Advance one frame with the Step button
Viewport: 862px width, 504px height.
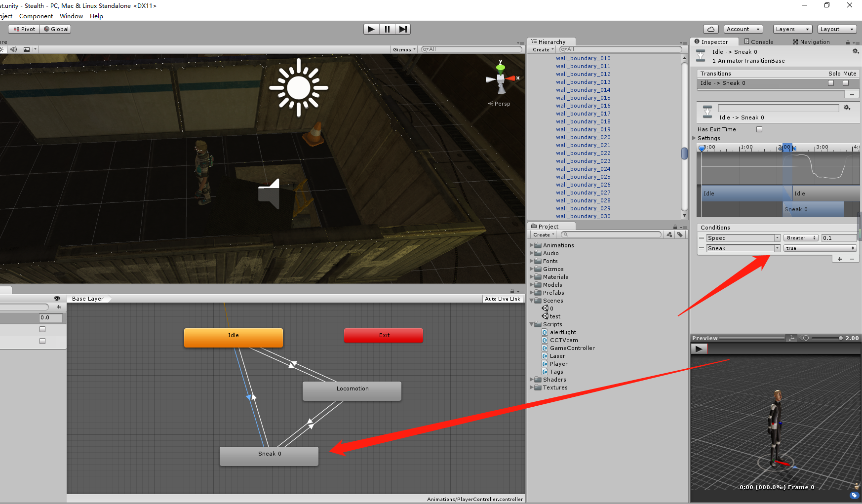pyautogui.click(x=403, y=29)
